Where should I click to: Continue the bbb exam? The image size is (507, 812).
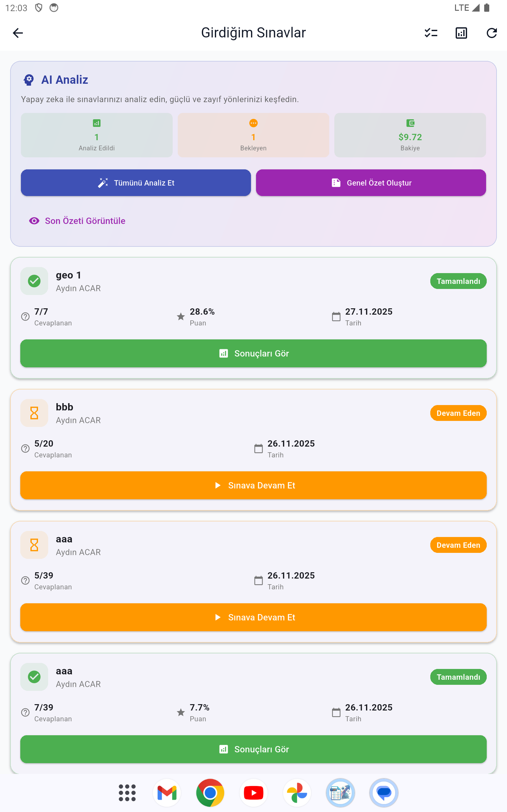tap(253, 485)
